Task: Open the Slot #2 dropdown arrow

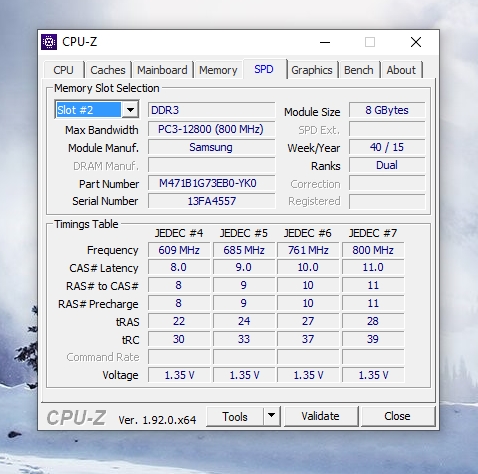Action: coord(130,110)
